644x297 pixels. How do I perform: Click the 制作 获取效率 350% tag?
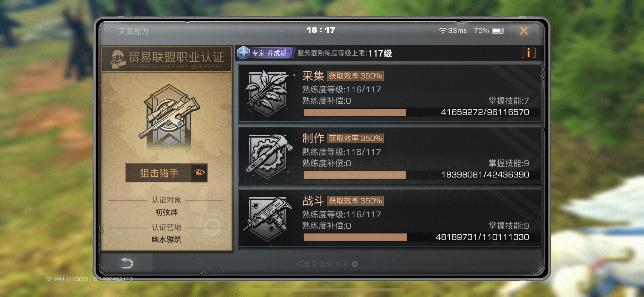(x=355, y=138)
